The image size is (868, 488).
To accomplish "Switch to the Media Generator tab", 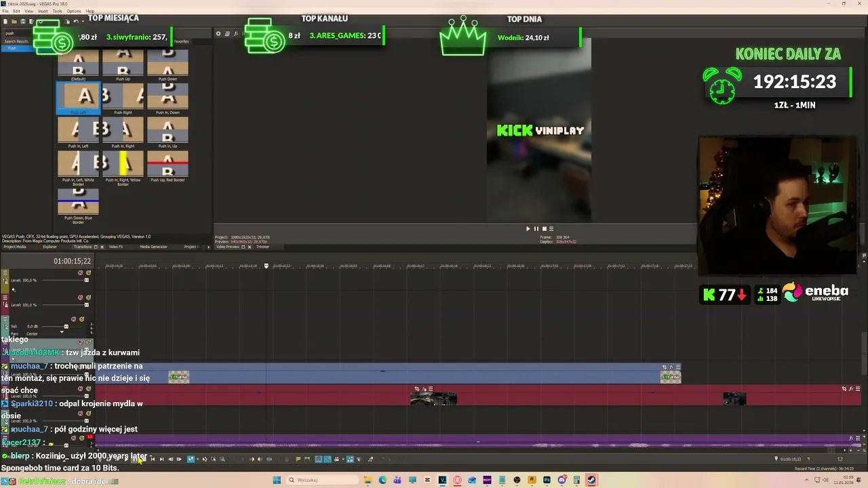I will coord(153,247).
